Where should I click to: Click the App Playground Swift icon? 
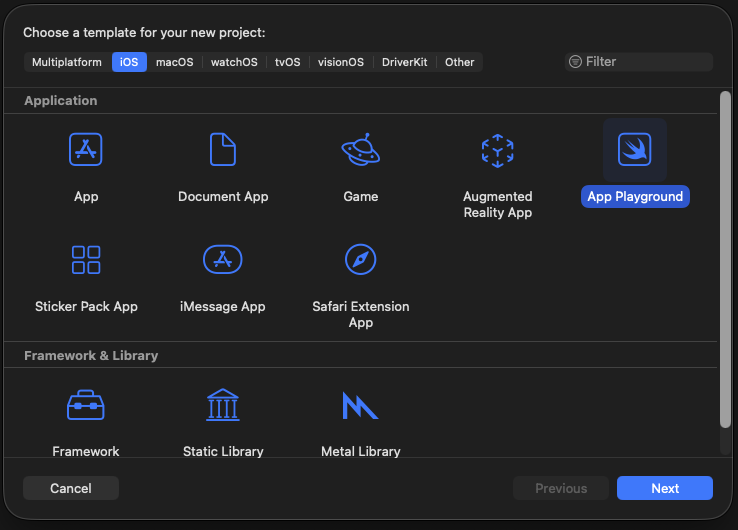pos(634,150)
